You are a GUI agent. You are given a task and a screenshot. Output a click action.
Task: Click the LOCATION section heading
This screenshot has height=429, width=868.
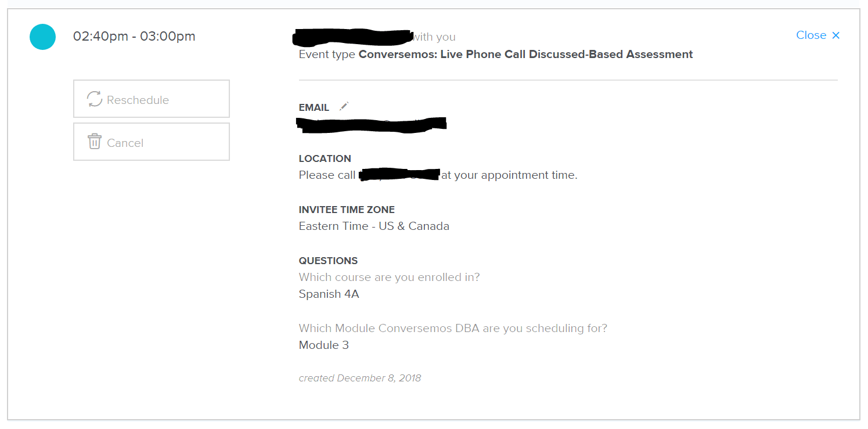coord(325,158)
